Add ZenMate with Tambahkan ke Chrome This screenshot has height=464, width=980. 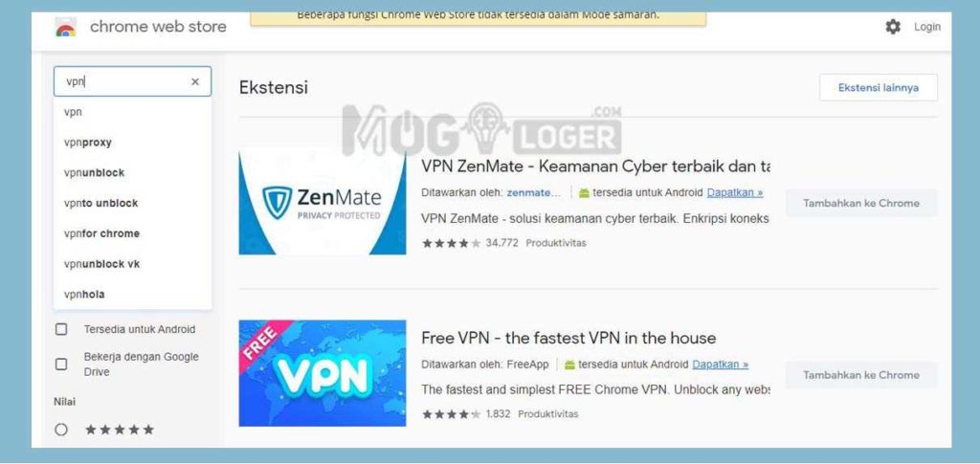point(861,203)
